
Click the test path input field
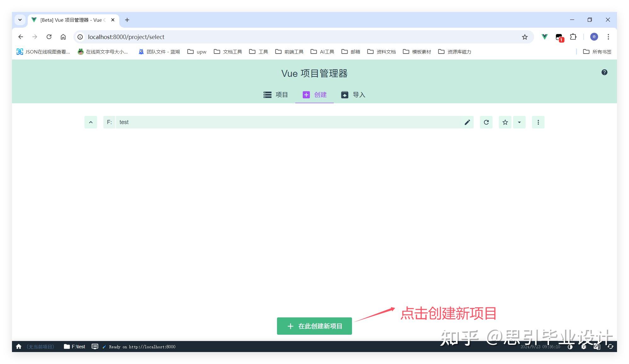[x=221, y=122]
